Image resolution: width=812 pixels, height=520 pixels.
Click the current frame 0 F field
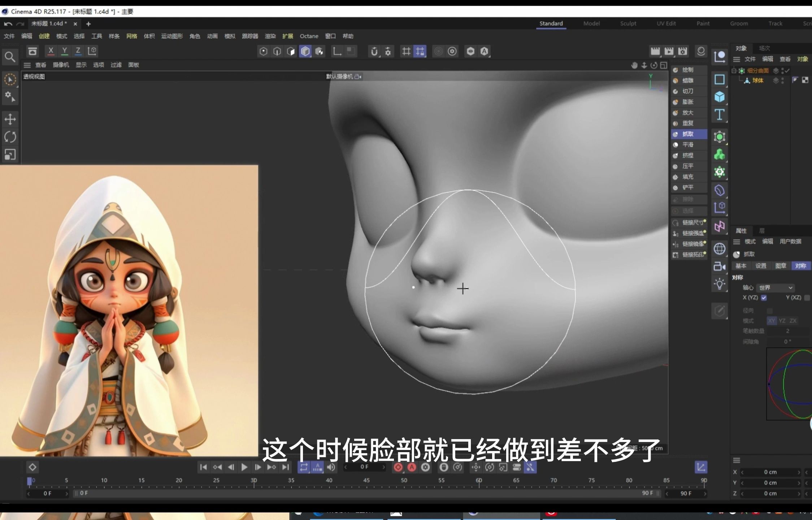point(365,467)
